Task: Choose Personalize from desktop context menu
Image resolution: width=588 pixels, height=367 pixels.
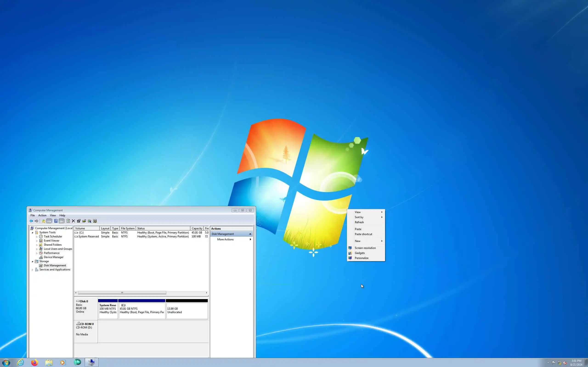Action: tap(361, 258)
